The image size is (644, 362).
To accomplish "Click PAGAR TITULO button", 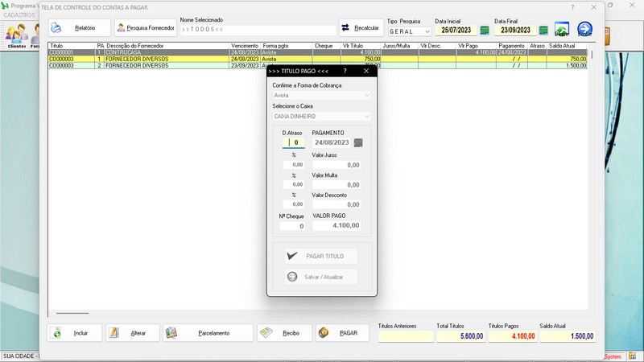I will pos(320,256).
